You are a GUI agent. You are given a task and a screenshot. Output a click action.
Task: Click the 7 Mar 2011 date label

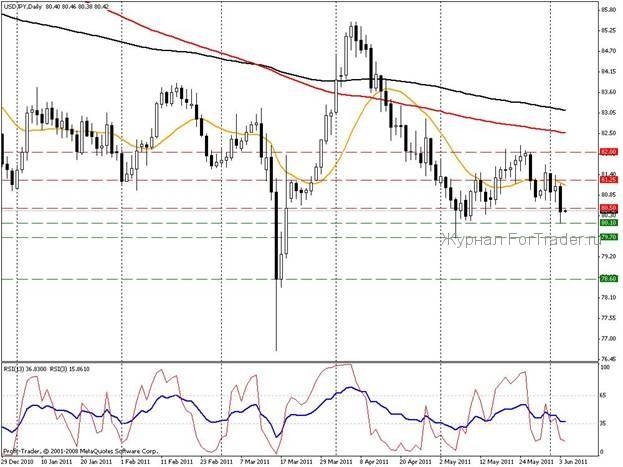(255, 462)
